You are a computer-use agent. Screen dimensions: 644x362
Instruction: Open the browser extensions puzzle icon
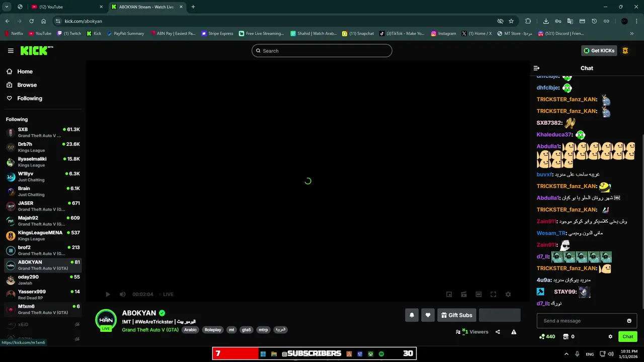coord(528,21)
